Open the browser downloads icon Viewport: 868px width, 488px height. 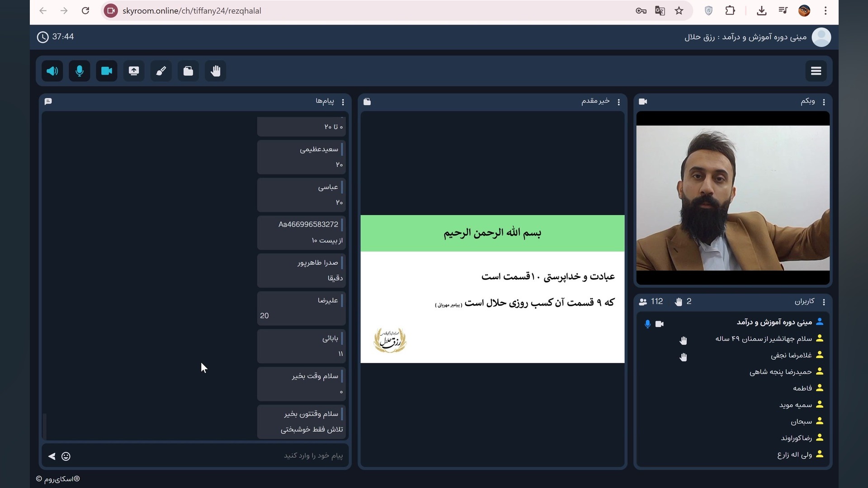tap(762, 10)
